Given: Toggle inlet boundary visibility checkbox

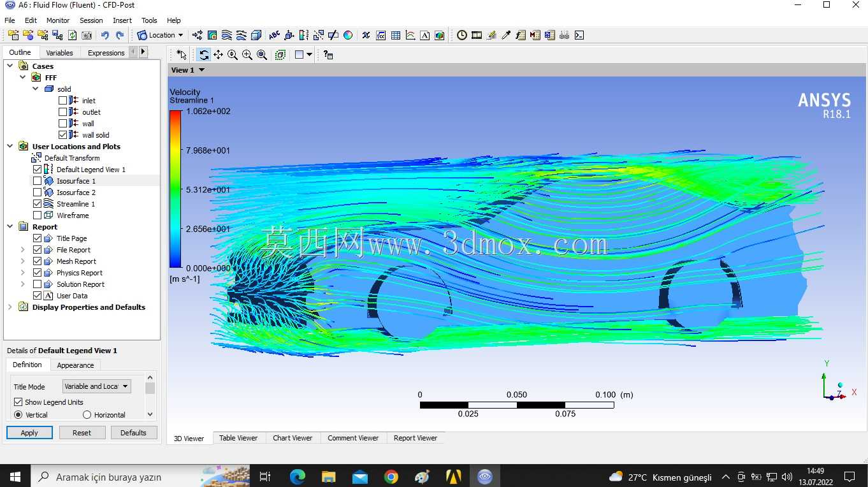Looking at the screenshot, I should [62, 101].
